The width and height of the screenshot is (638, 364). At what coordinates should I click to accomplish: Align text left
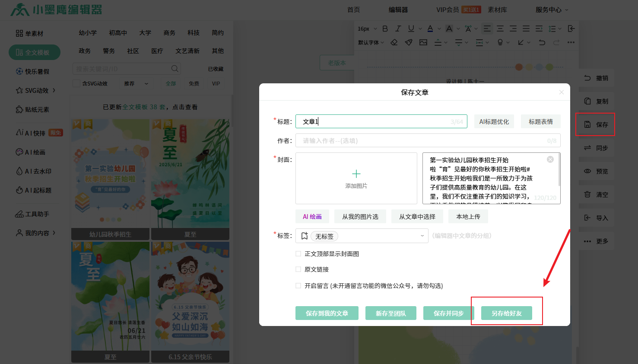(x=487, y=28)
